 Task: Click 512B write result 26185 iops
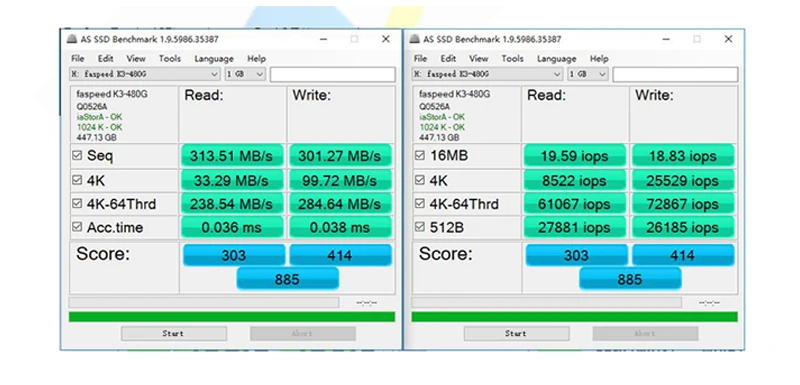pyautogui.click(x=683, y=227)
